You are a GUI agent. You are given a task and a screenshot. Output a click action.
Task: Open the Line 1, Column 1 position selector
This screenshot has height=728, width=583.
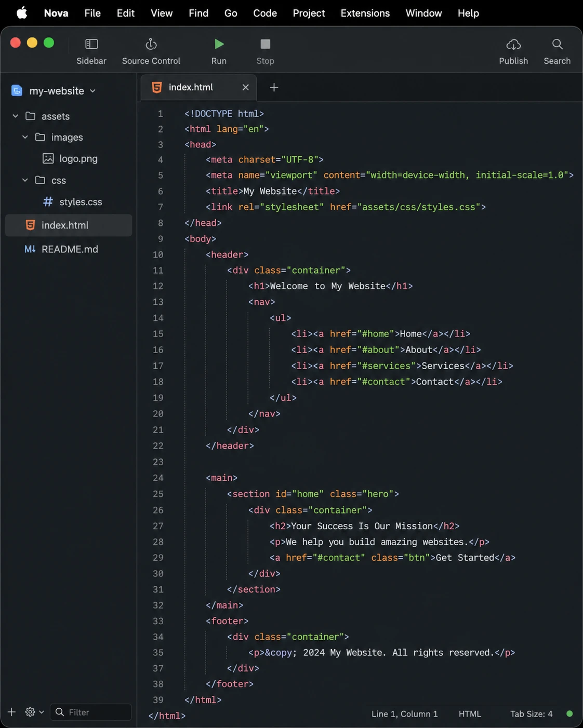pyautogui.click(x=404, y=714)
